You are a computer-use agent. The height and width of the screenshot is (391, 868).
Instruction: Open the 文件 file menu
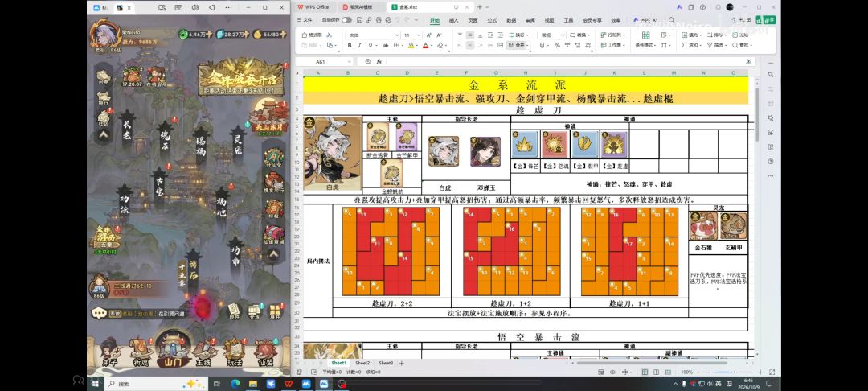tap(305, 20)
